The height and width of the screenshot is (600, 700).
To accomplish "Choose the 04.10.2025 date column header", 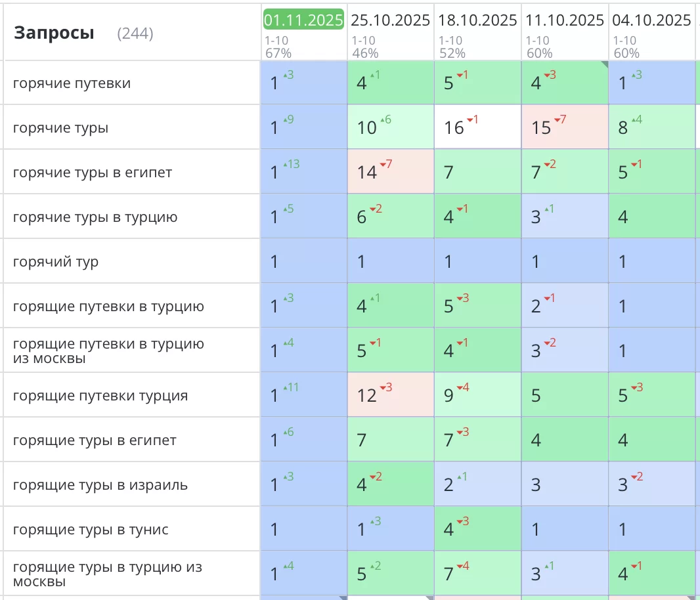I will point(651,20).
